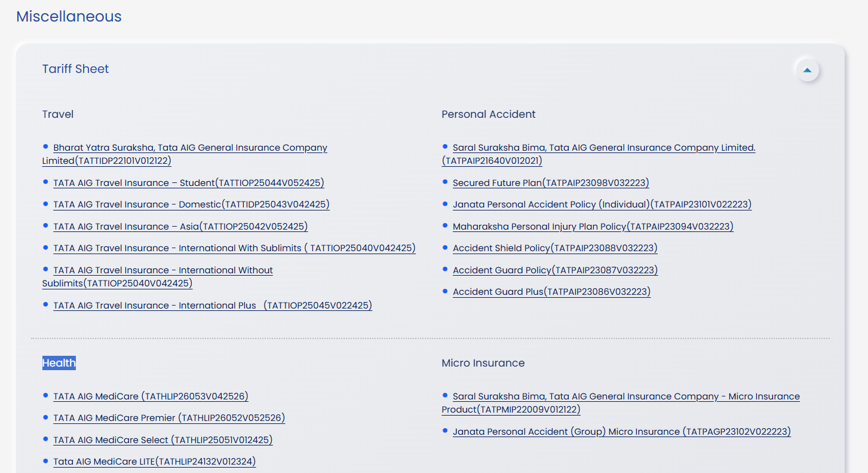Image resolution: width=868 pixels, height=473 pixels.
Task: Open Saral Suraksha Bima Personal Accident link
Action: tap(603, 148)
